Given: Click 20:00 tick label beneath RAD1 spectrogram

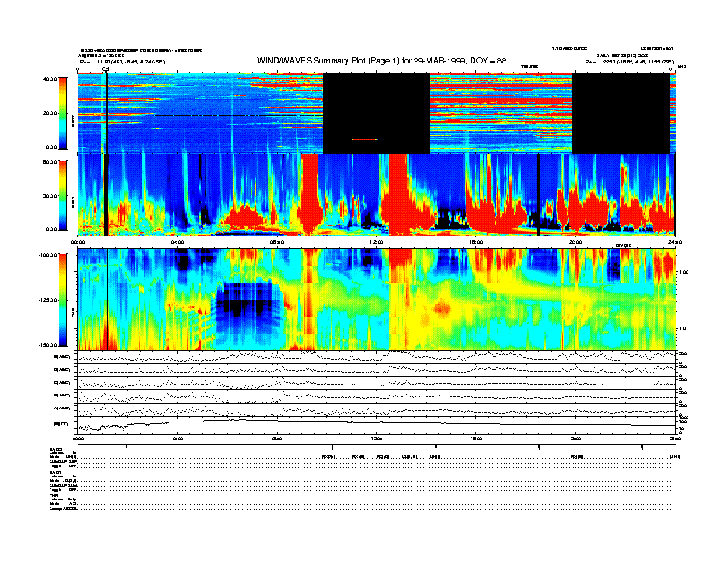Looking at the screenshot, I should pos(575,242).
